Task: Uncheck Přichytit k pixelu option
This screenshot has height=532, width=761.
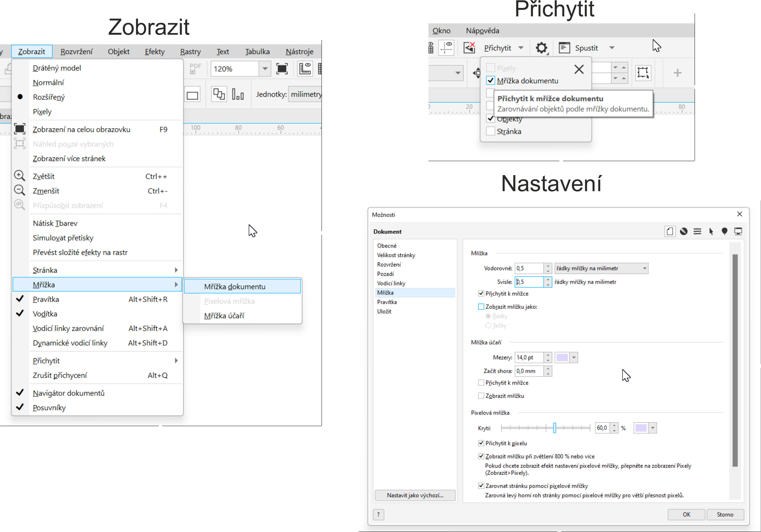Action: pyautogui.click(x=481, y=443)
